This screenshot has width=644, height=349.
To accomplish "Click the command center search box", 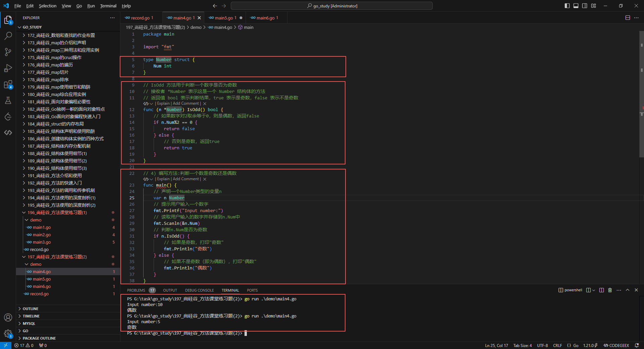I will tap(332, 6).
